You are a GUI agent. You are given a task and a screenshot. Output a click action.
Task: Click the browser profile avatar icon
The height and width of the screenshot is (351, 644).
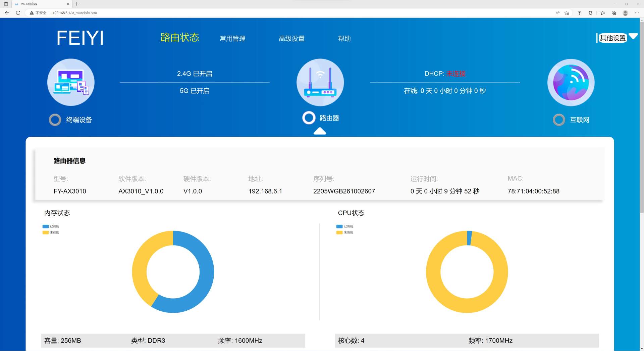coord(625,13)
